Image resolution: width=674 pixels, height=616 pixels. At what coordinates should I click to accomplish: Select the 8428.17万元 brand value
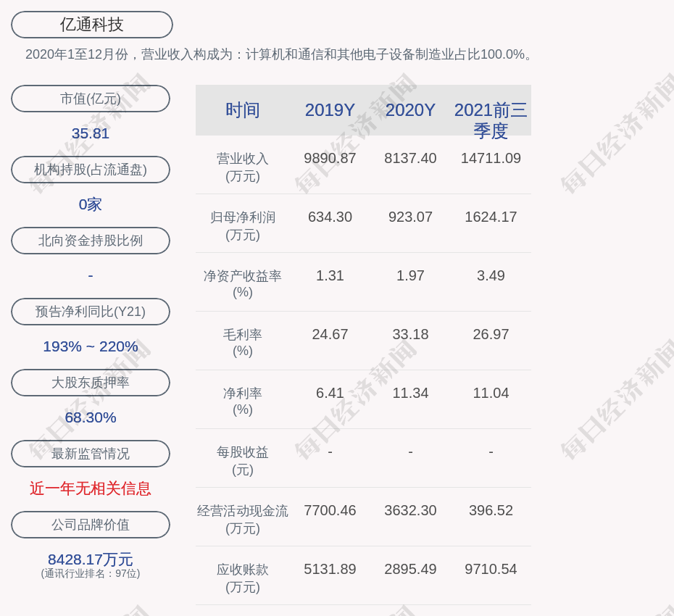pyautogui.click(x=91, y=559)
